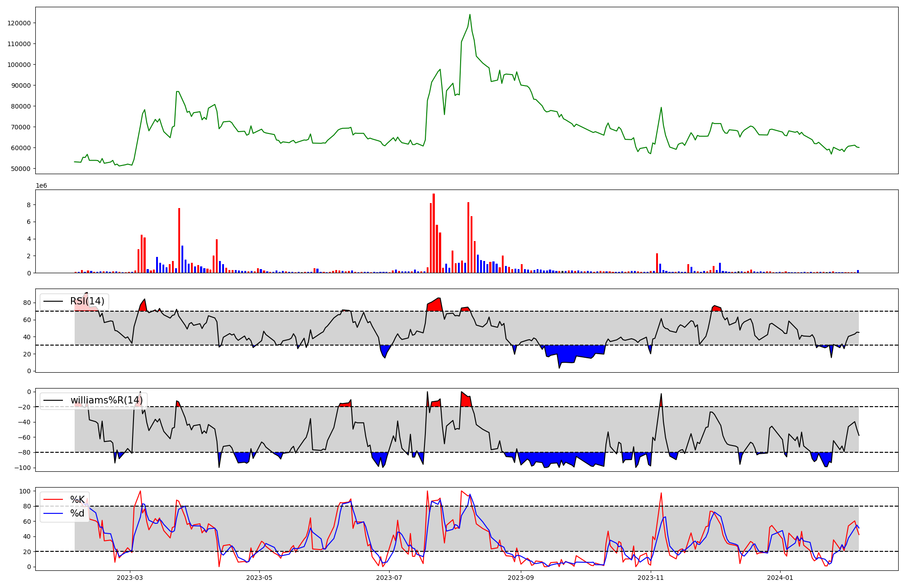Click the 2023-03 x-axis date label
This screenshot has height=588, width=905.
click(x=130, y=578)
